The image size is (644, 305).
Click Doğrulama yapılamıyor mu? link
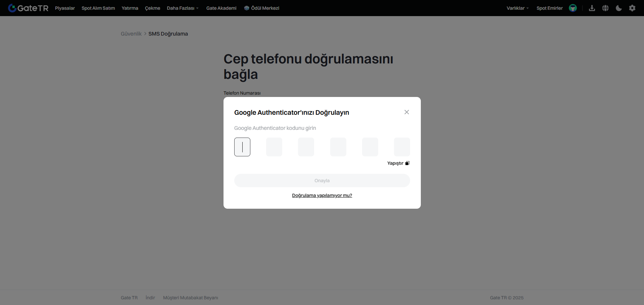[322, 195]
